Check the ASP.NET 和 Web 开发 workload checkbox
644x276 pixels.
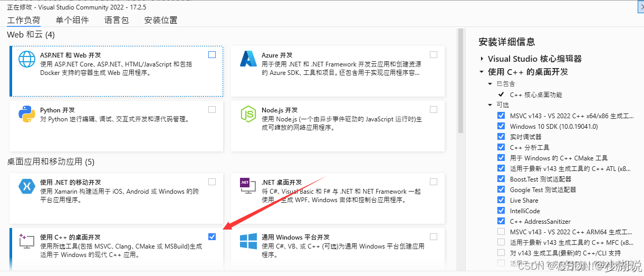pos(212,54)
